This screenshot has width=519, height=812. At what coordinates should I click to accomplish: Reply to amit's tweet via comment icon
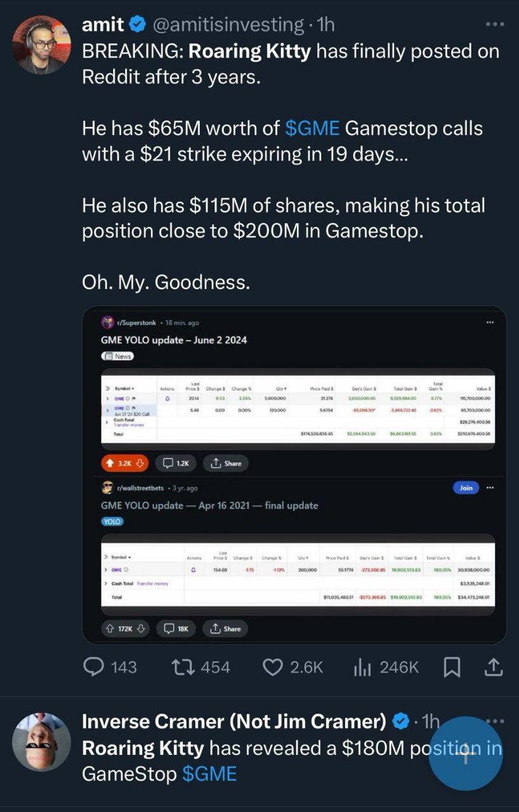(95, 667)
